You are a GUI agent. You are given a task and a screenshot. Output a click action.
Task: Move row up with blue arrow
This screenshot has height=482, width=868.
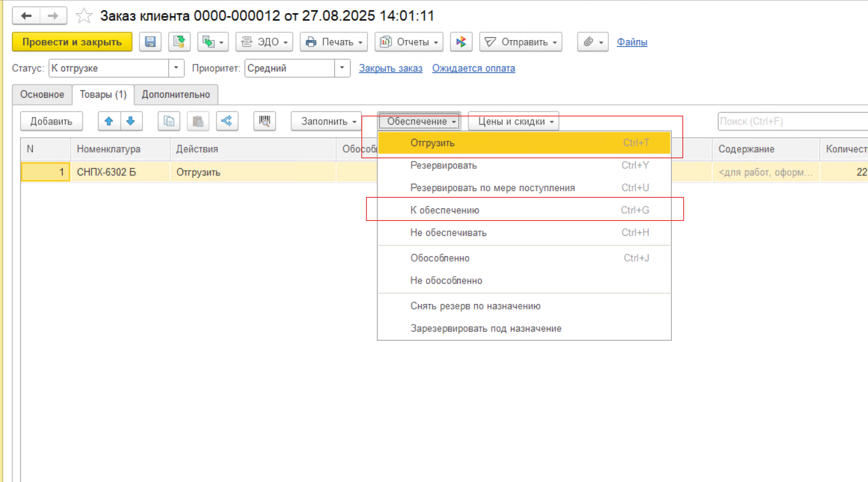(109, 121)
